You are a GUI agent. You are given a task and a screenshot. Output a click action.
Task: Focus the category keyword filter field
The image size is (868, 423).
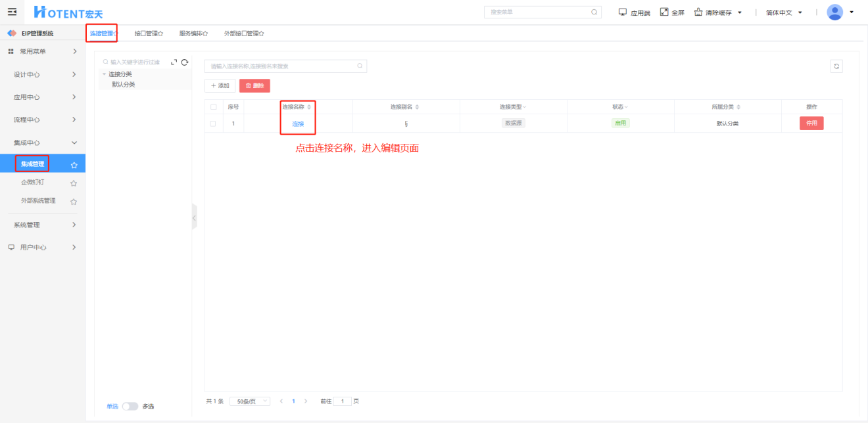[x=134, y=62]
